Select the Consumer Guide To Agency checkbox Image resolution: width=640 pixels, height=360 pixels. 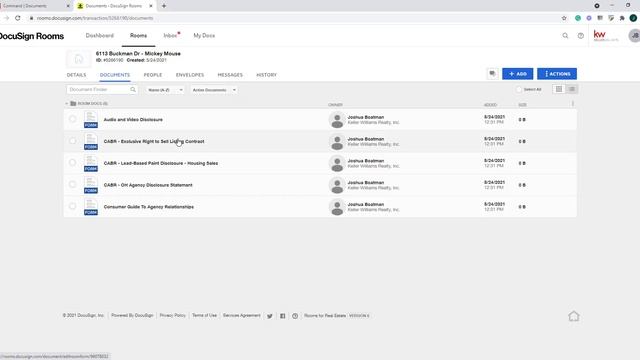[72, 206]
